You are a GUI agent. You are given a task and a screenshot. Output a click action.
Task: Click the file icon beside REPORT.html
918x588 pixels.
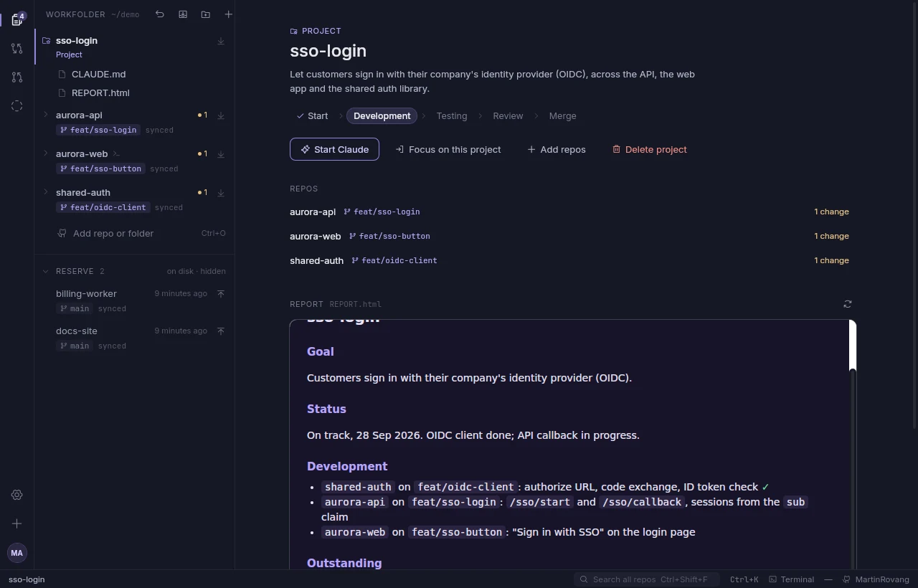(x=62, y=93)
